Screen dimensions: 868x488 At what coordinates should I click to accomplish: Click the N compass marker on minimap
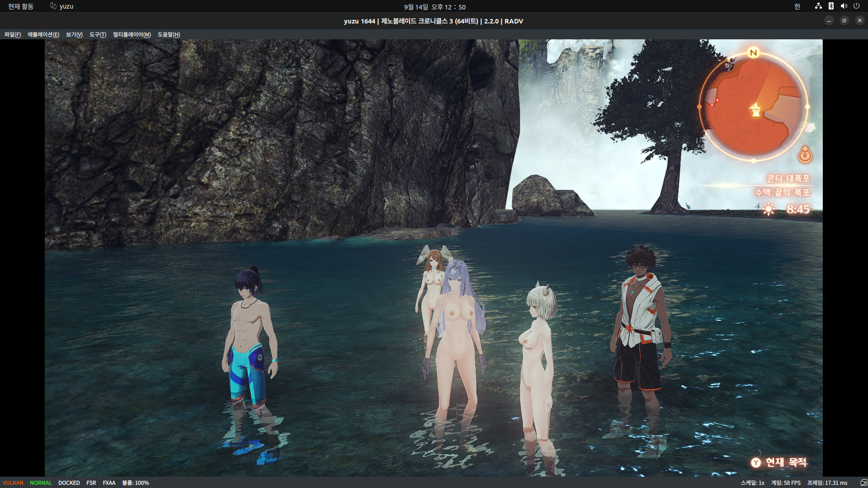point(753,53)
